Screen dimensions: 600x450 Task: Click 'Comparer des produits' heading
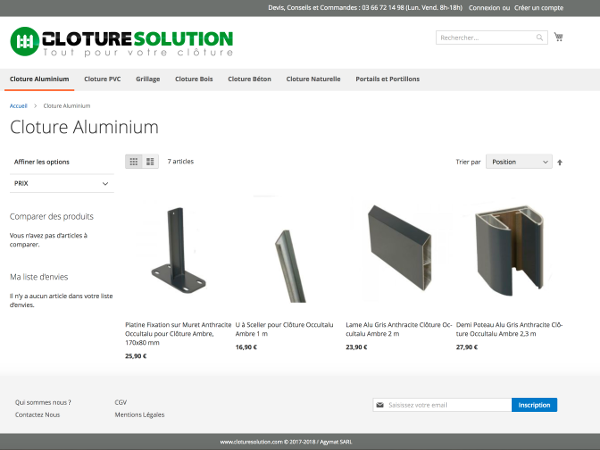(52, 217)
